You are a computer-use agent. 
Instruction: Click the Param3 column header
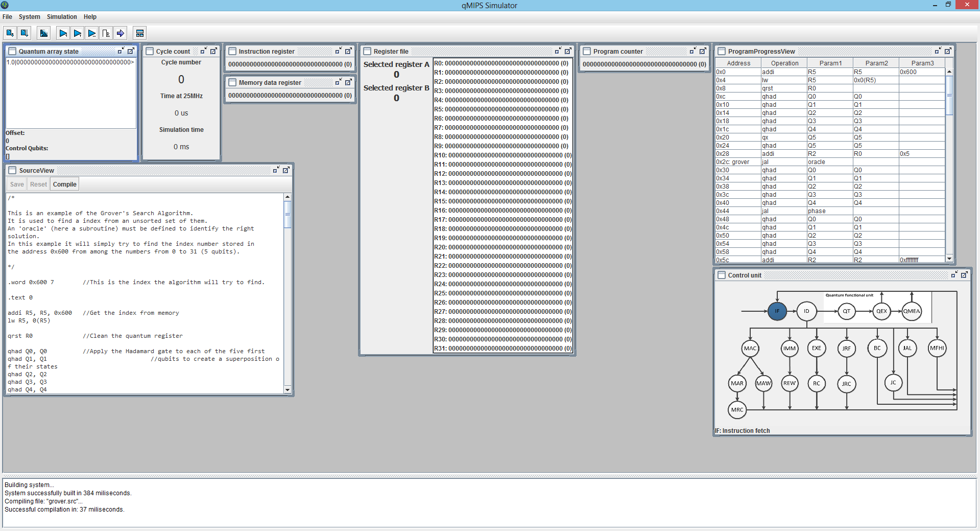click(x=922, y=63)
